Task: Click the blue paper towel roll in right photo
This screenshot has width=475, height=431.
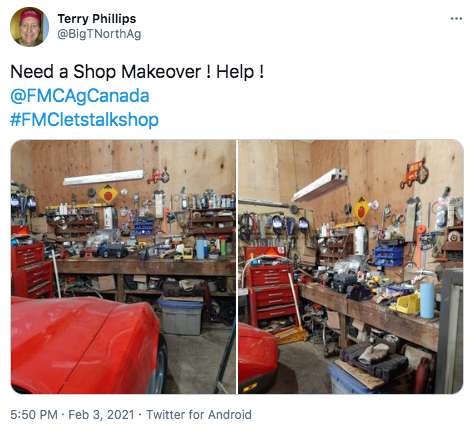Action: (427, 300)
